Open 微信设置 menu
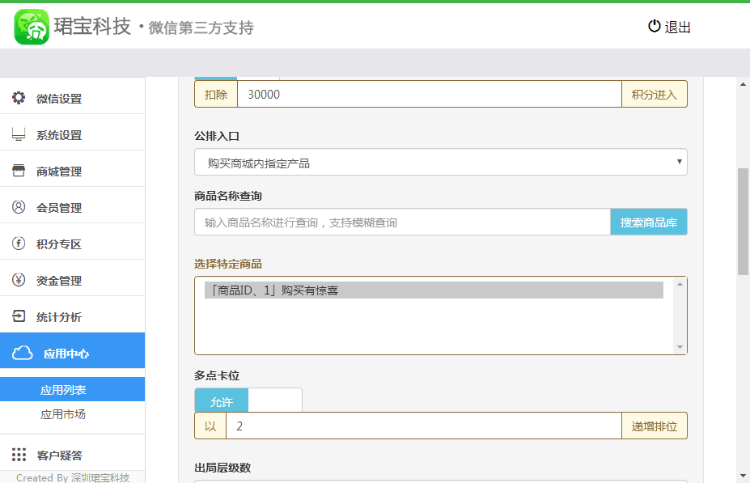 pyautogui.click(x=72, y=98)
